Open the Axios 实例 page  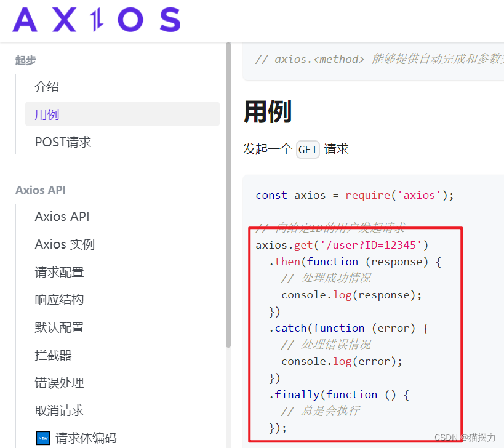(x=65, y=244)
